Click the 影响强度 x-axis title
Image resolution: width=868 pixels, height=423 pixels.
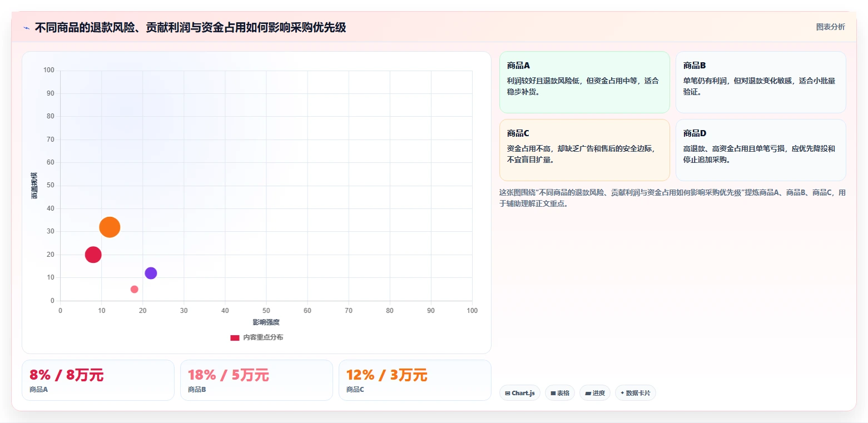(x=266, y=322)
